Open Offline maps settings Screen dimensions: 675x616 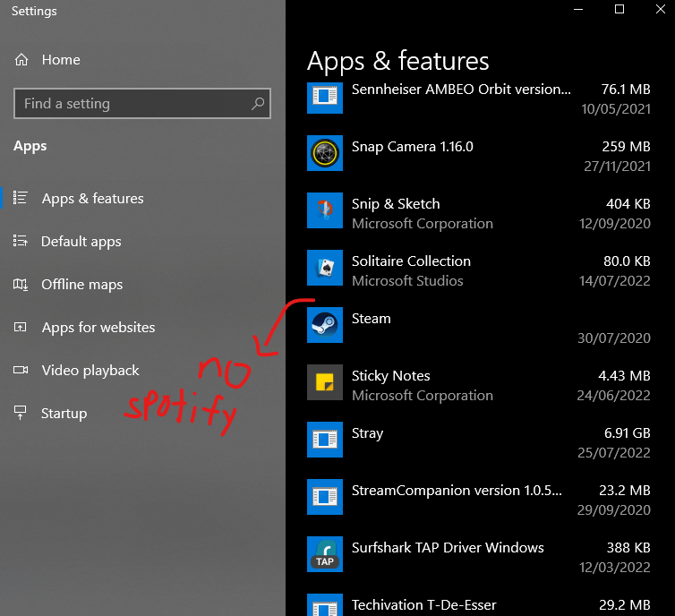click(81, 285)
